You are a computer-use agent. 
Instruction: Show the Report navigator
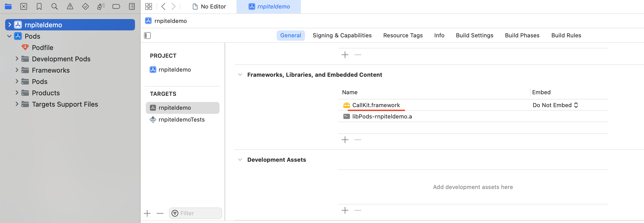(x=132, y=6)
